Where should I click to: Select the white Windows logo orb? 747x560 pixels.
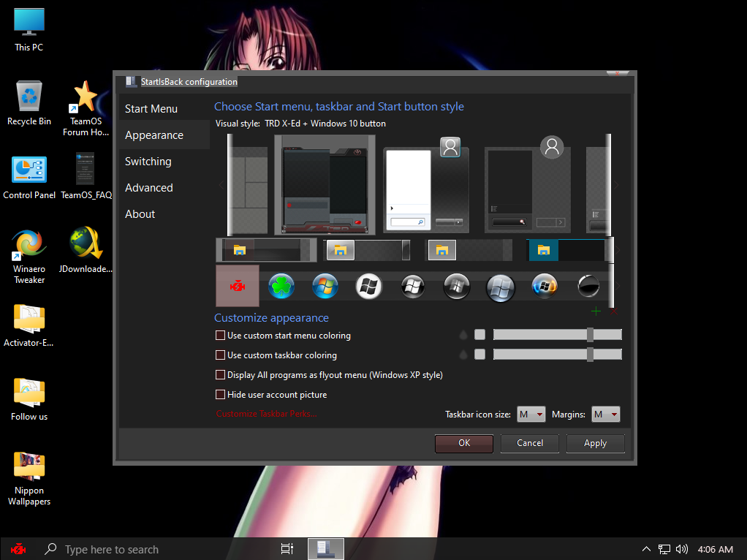click(368, 286)
